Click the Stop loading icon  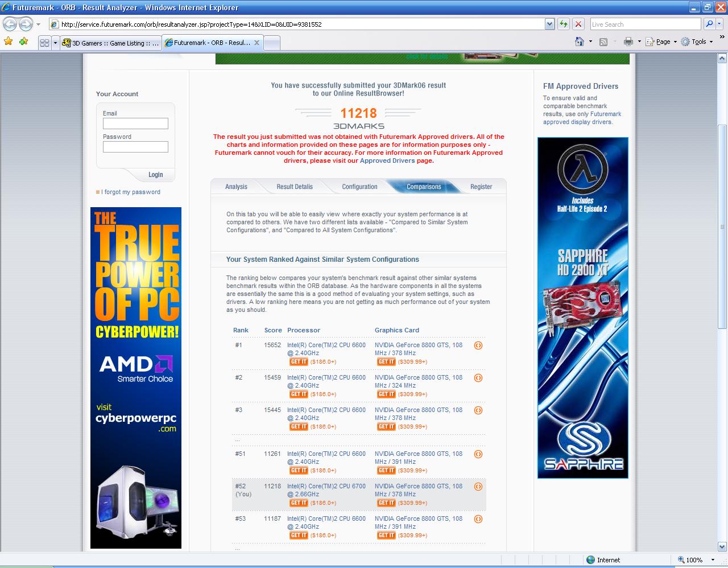pyautogui.click(x=578, y=24)
